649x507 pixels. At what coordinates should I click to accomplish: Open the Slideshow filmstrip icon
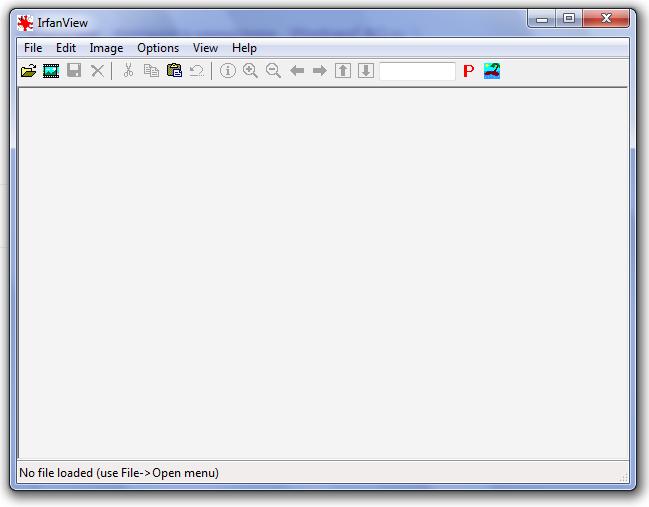tap(51, 71)
